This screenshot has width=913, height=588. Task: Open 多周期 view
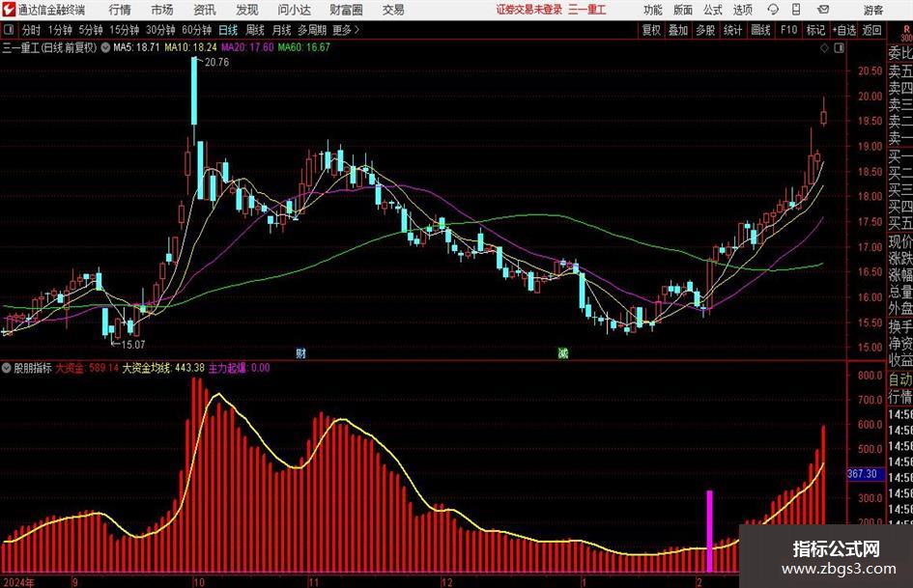[x=312, y=30]
